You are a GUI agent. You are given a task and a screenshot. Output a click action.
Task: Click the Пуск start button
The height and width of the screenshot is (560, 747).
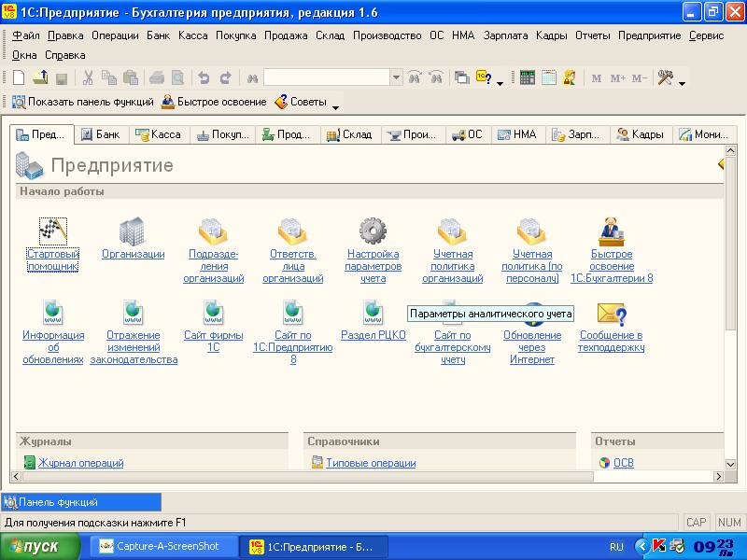point(40,546)
